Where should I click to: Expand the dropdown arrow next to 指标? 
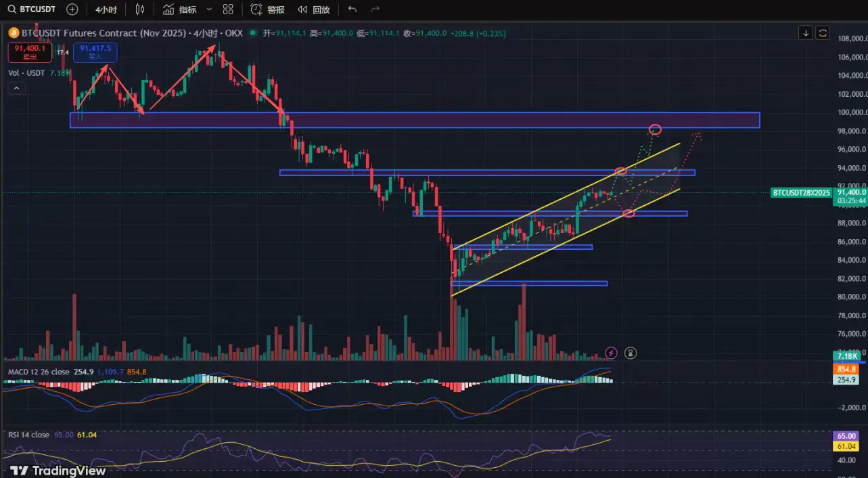click(x=208, y=9)
